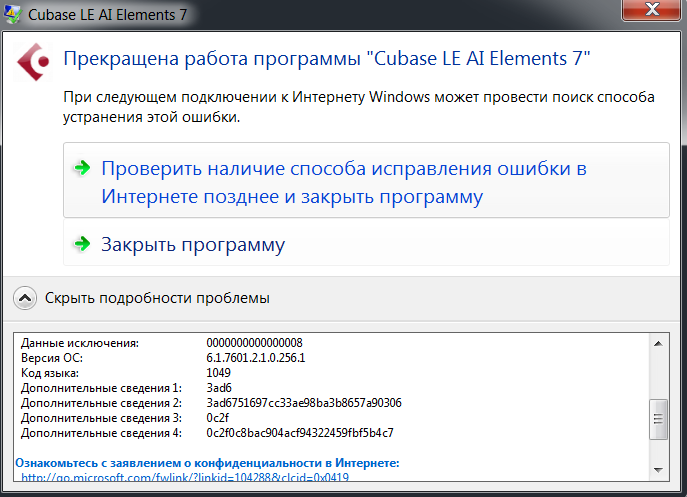The width and height of the screenshot is (687, 497).
Task: Click the "Данные исключения" value 0000000000000008
Action: (x=254, y=343)
